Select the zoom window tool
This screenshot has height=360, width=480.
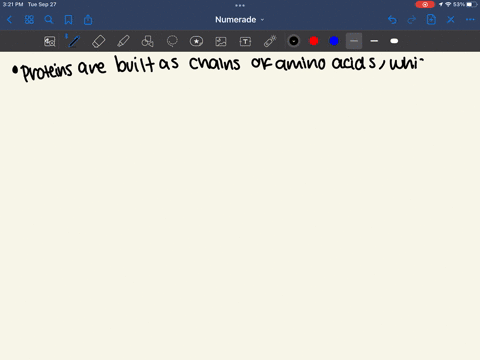pyautogui.click(x=50, y=41)
